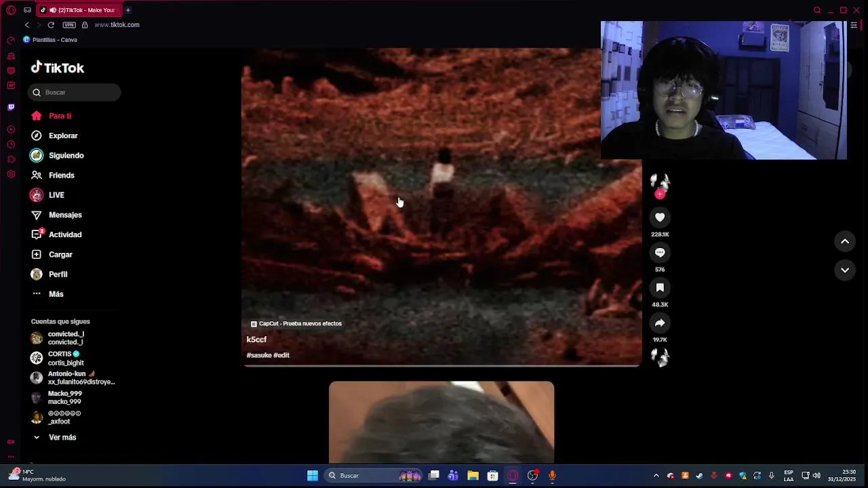Click the video progress bar

(441, 365)
